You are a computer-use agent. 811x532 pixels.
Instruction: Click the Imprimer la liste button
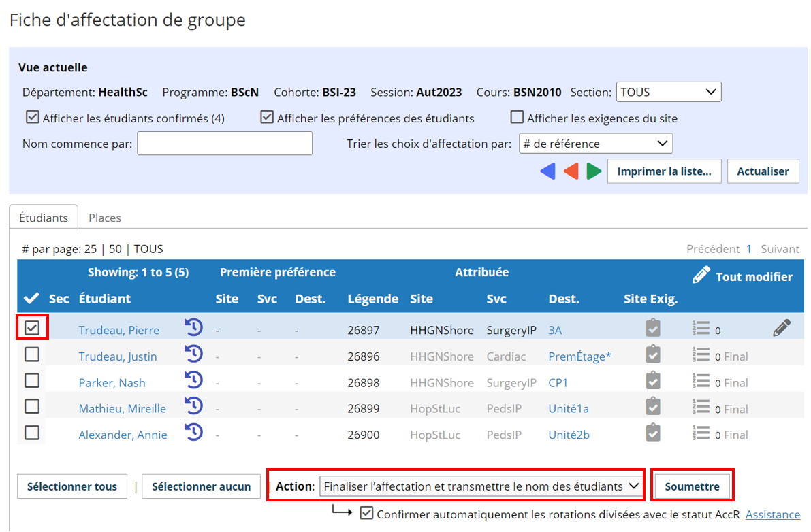tap(664, 171)
